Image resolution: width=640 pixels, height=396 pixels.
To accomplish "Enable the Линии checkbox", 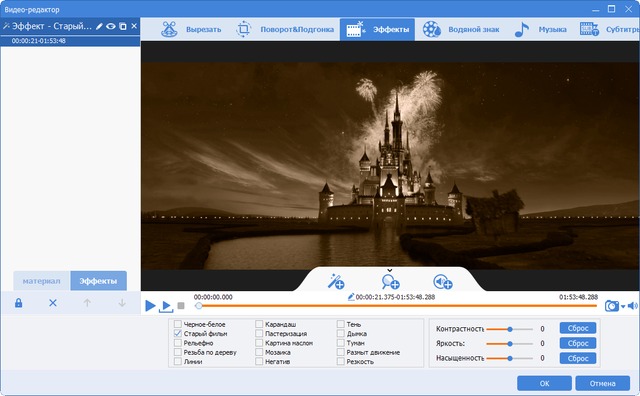I will click(178, 361).
